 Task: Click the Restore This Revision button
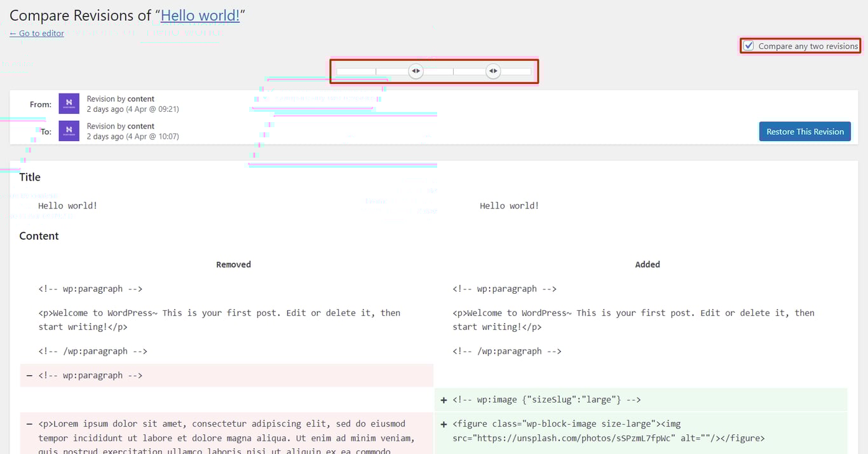[x=804, y=131]
